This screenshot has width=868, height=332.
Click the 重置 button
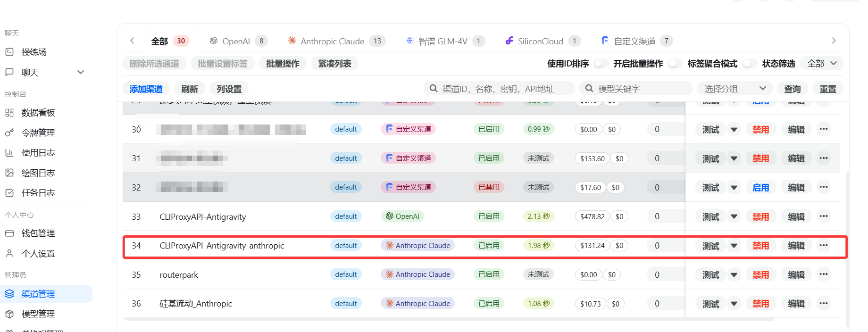(828, 89)
